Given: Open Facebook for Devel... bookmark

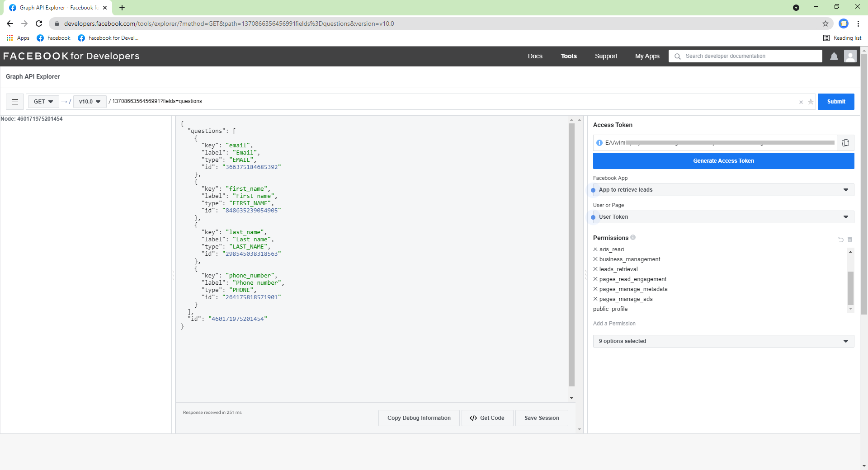Looking at the screenshot, I should tap(108, 38).
